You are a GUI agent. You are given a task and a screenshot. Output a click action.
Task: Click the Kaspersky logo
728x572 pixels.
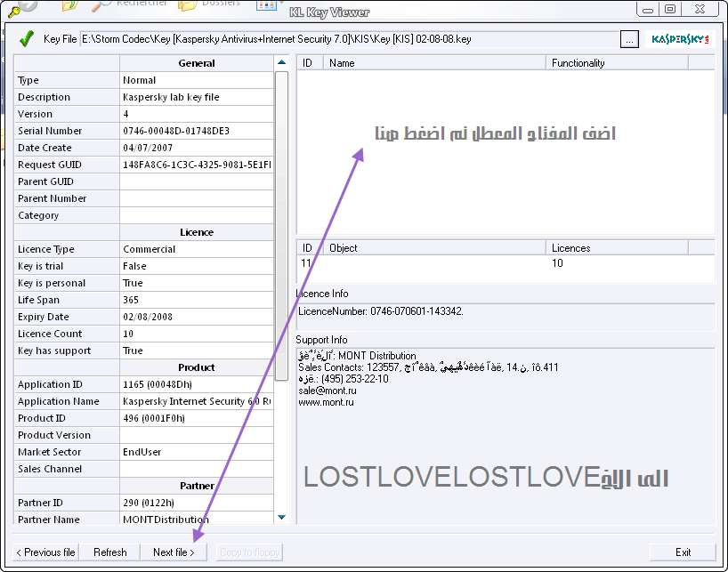pos(679,39)
